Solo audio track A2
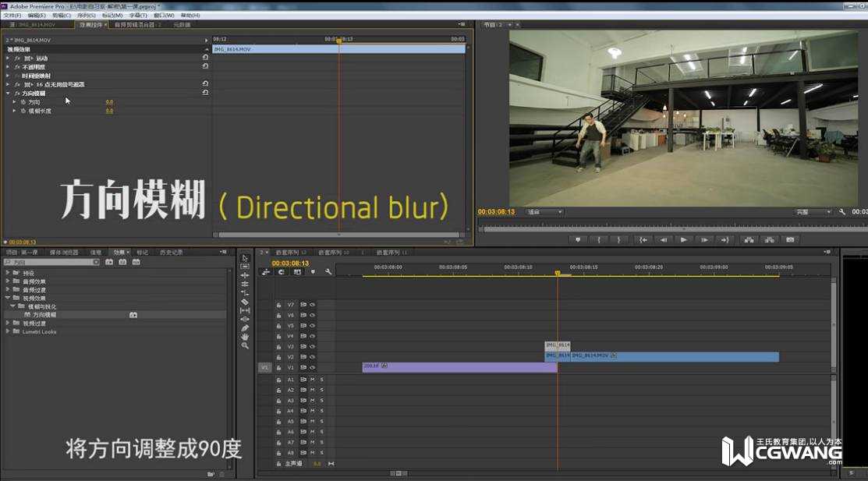Image resolution: width=868 pixels, height=481 pixels. 321,391
